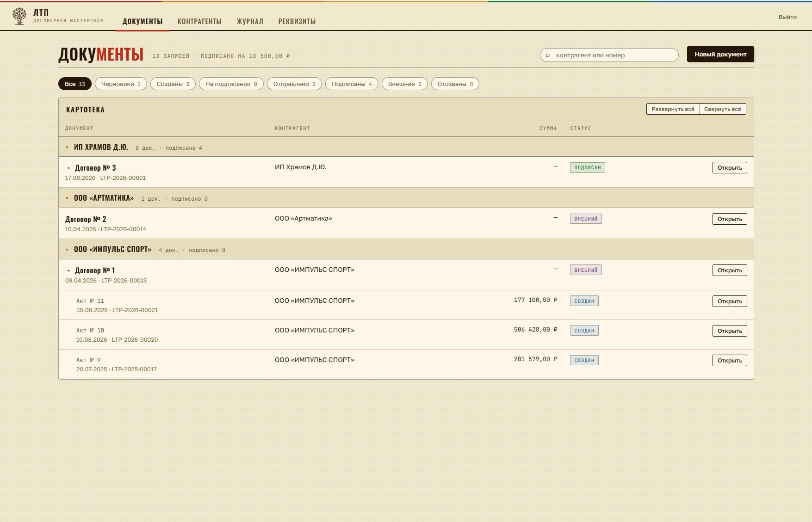Click the ПОДПИСАН status badge
Viewport: 812px width, 522px height.
click(x=588, y=167)
